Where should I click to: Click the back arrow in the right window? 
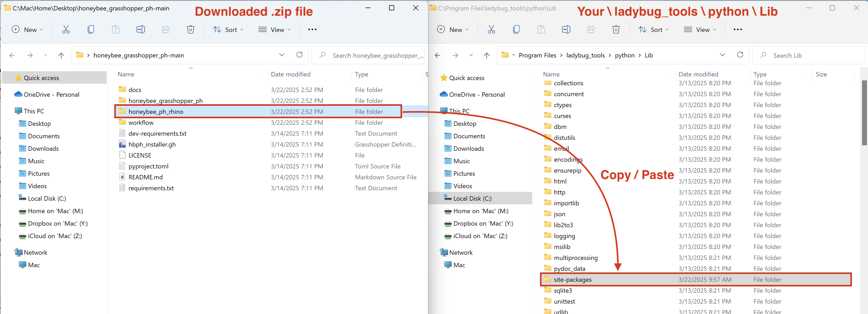[437, 55]
